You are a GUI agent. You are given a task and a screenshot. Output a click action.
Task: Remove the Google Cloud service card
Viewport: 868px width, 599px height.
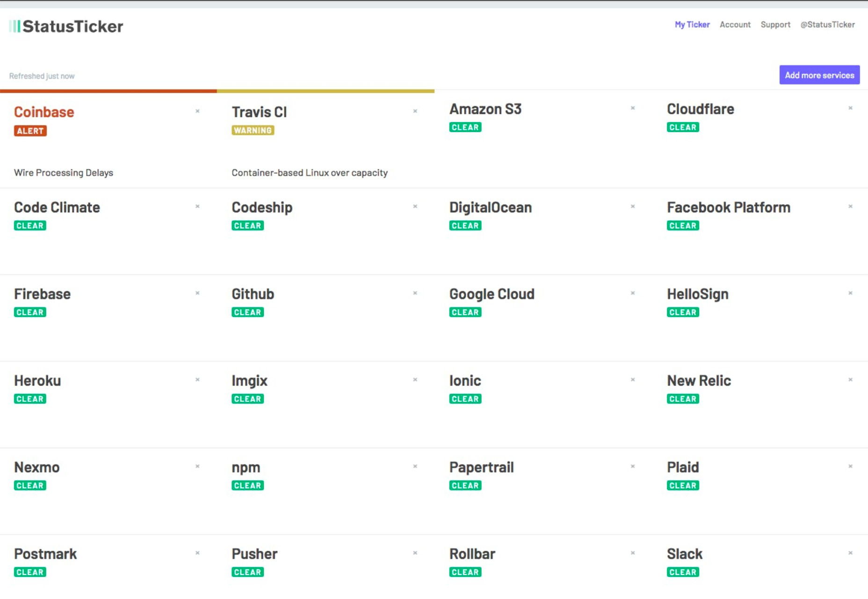[x=633, y=293]
